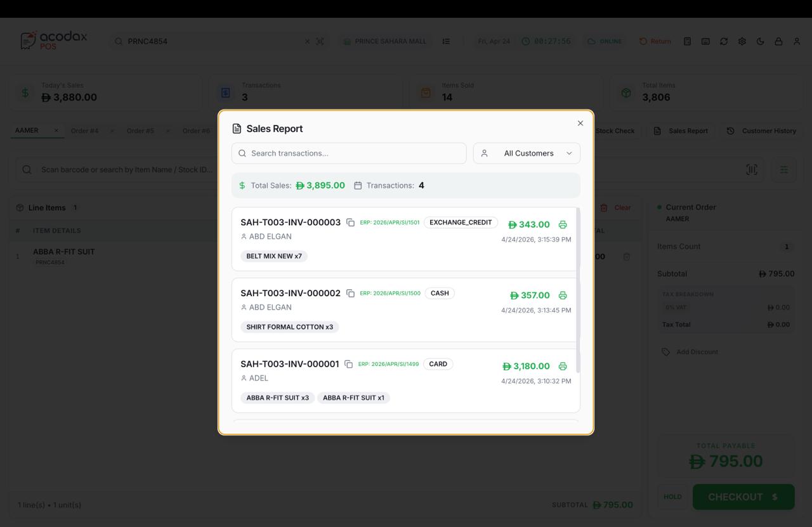
Task: Open the calculator icon in header
Action: tap(687, 41)
